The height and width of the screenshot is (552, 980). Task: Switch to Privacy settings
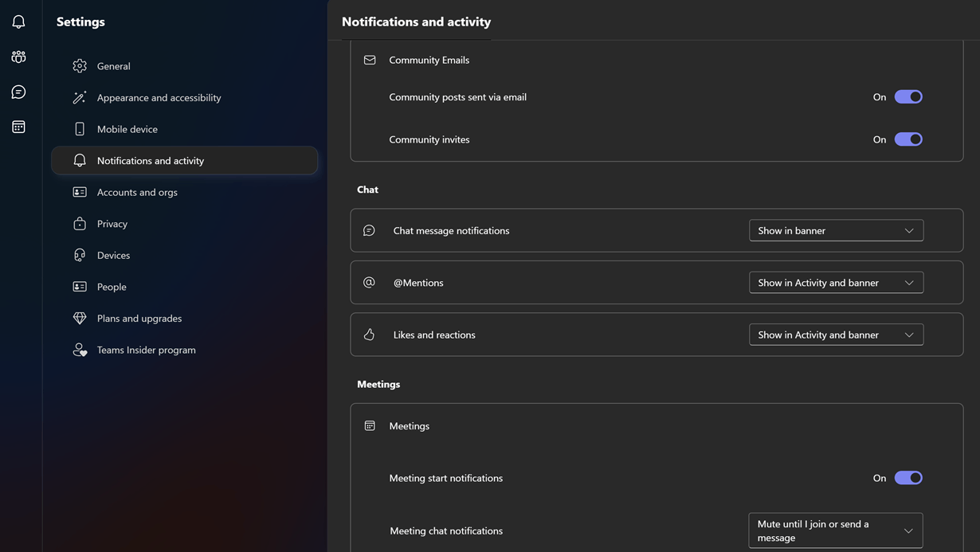184,224
